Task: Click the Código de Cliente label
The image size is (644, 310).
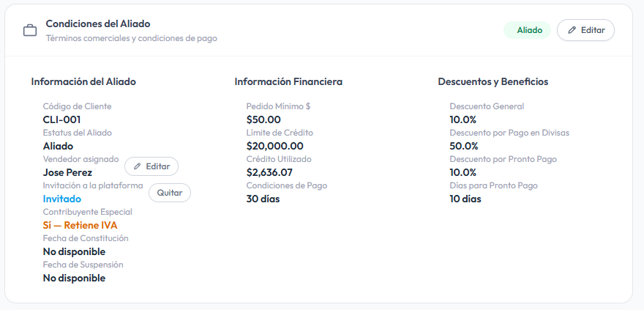Action: [78, 106]
